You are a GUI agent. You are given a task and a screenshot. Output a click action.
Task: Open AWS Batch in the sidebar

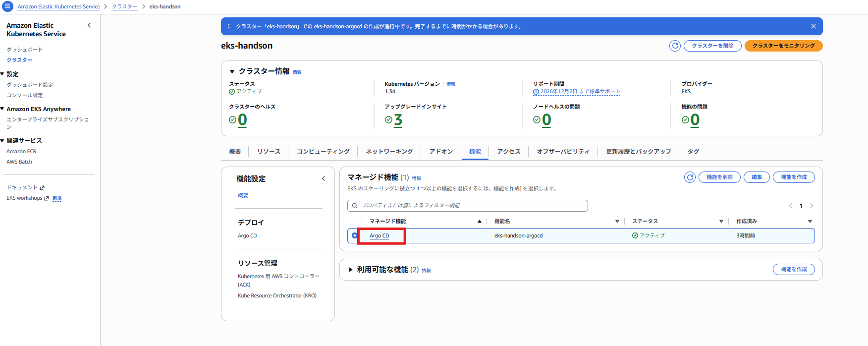pyautogui.click(x=19, y=162)
